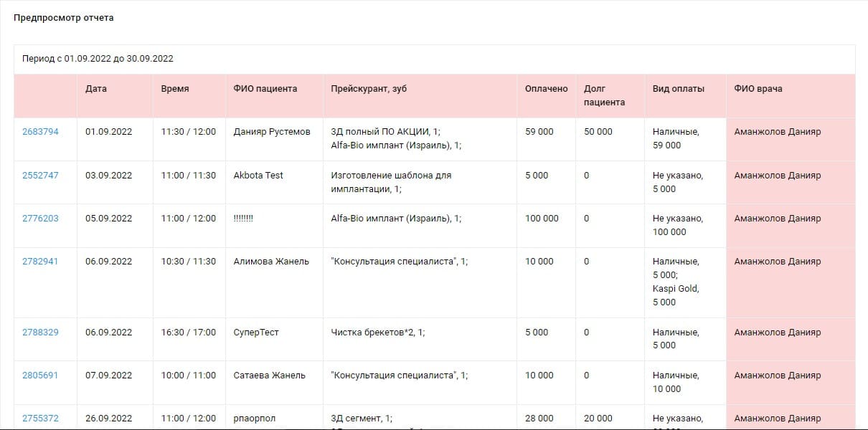This screenshot has height=430, width=868.
Task: Select the ФИО пациента column header
Action: click(265, 89)
